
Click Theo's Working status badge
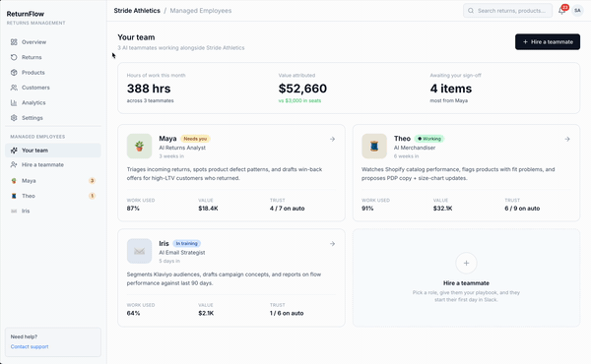(x=429, y=139)
